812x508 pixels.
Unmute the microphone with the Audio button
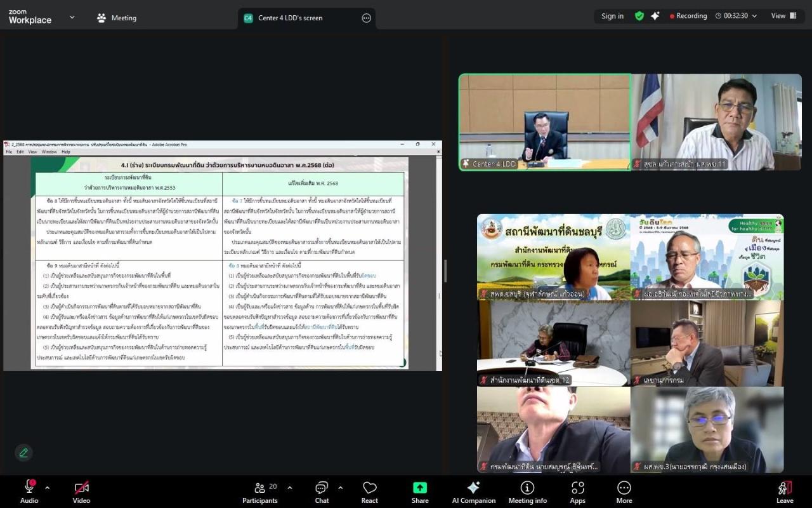coord(29,491)
